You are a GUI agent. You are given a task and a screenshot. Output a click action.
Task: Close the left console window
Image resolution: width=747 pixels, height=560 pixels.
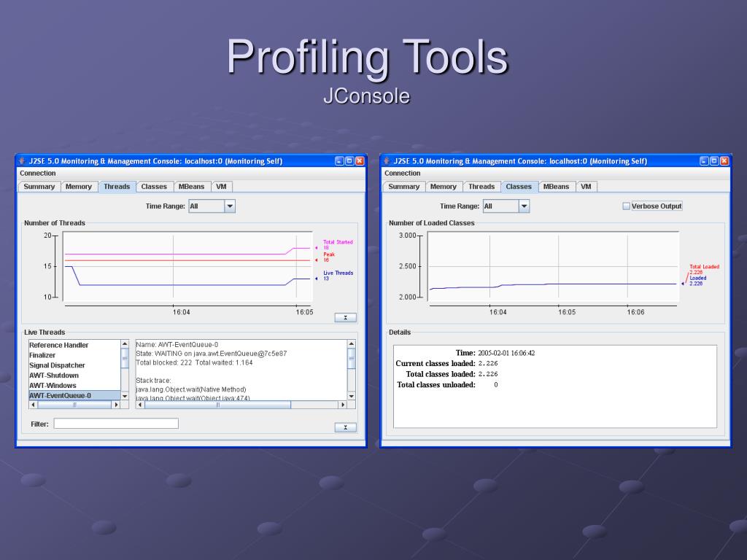[x=360, y=161]
